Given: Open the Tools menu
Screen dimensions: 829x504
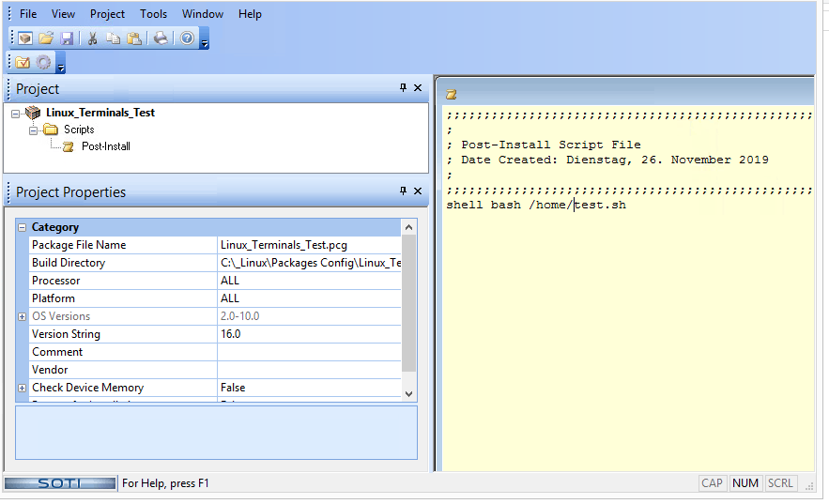Looking at the screenshot, I should [x=153, y=14].
